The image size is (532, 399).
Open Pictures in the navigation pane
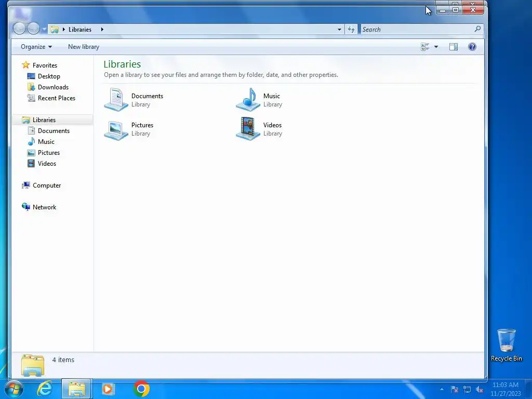click(x=44, y=153)
